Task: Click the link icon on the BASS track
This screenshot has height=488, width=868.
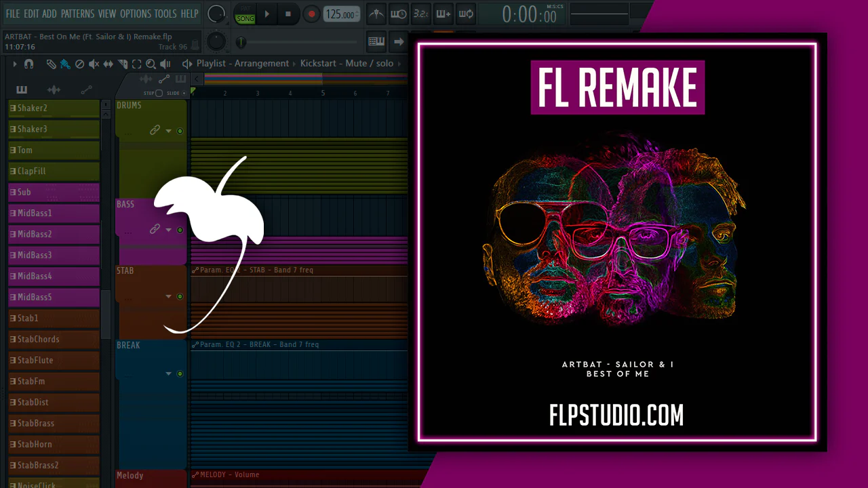Action: click(155, 229)
